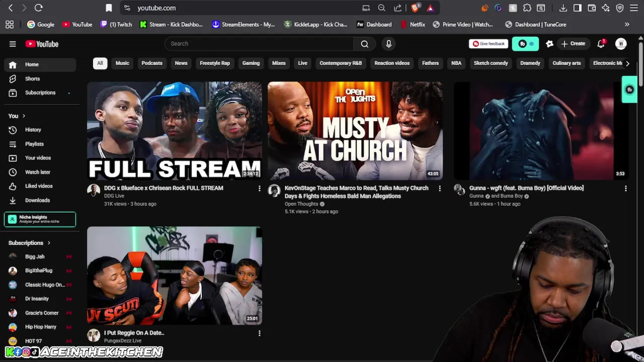Go back with the browser back arrow

[x=11, y=8]
